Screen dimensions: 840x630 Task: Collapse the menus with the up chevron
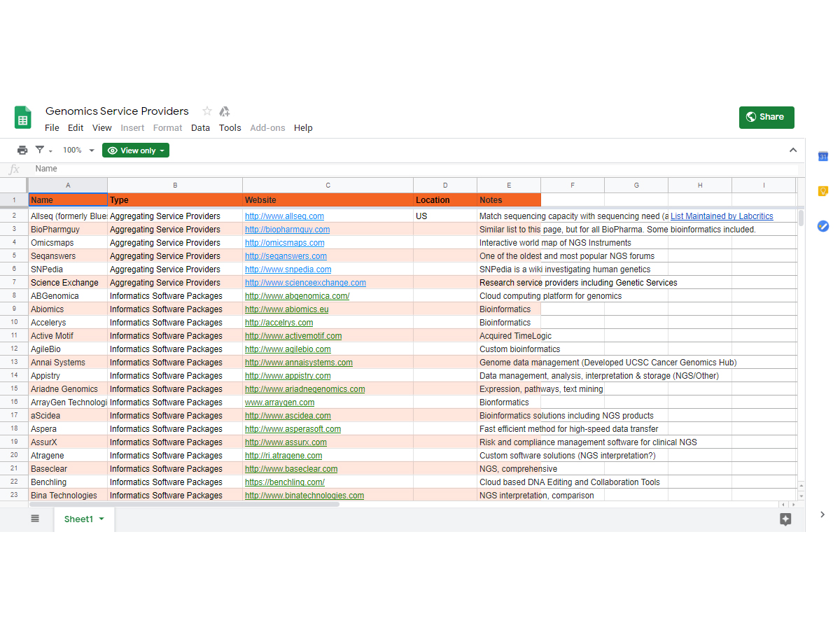click(x=793, y=150)
